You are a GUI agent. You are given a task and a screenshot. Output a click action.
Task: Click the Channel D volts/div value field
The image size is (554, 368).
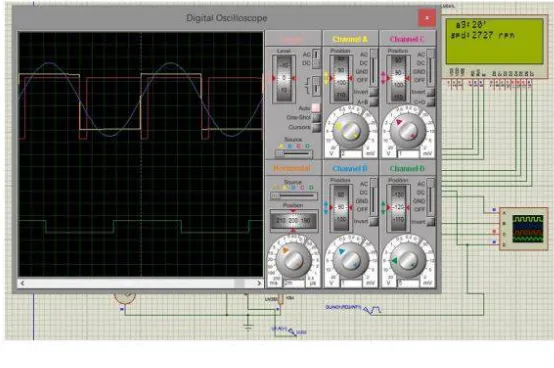point(408,283)
